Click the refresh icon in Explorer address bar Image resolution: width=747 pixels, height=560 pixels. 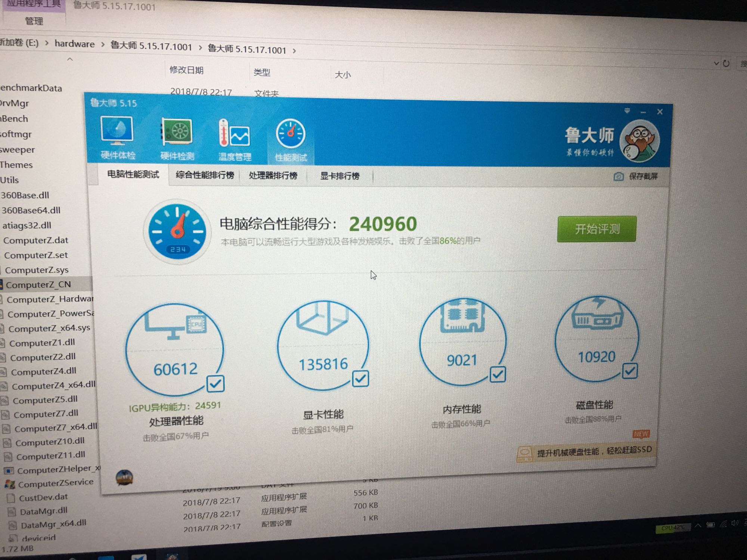click(x=726, y=63)
